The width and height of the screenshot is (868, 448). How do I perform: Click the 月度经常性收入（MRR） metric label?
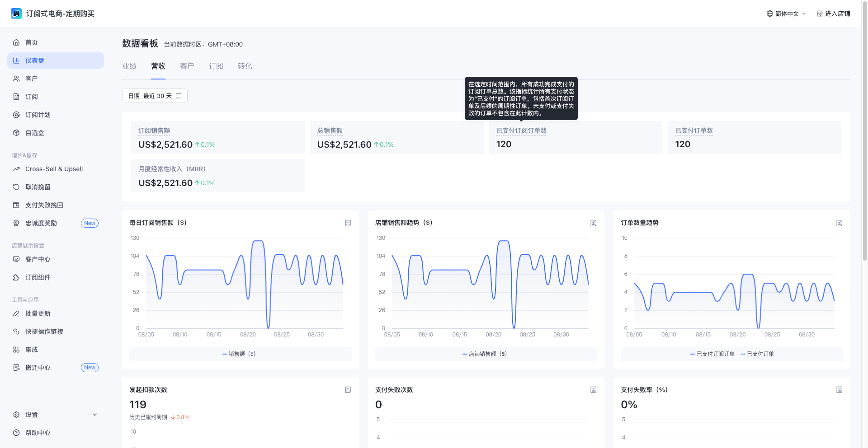click(174, 169)
